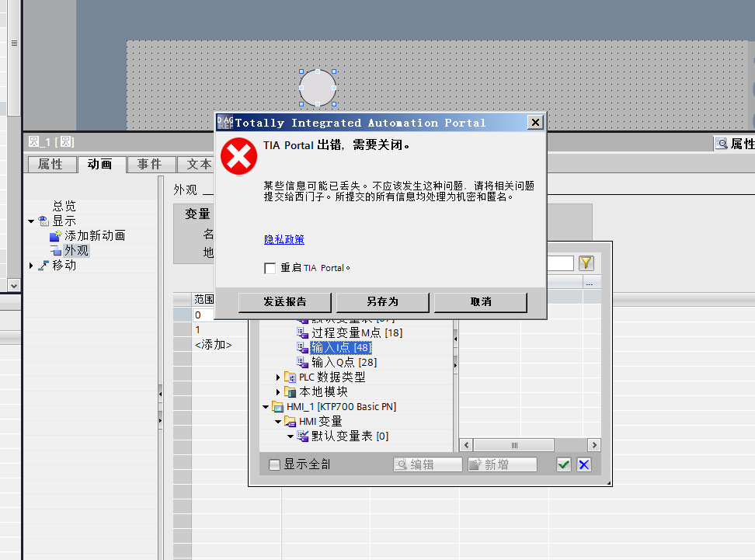Click the scroll right arrow in tag picker
Viewport: 755px width, 560px height.
pos(594,445)
